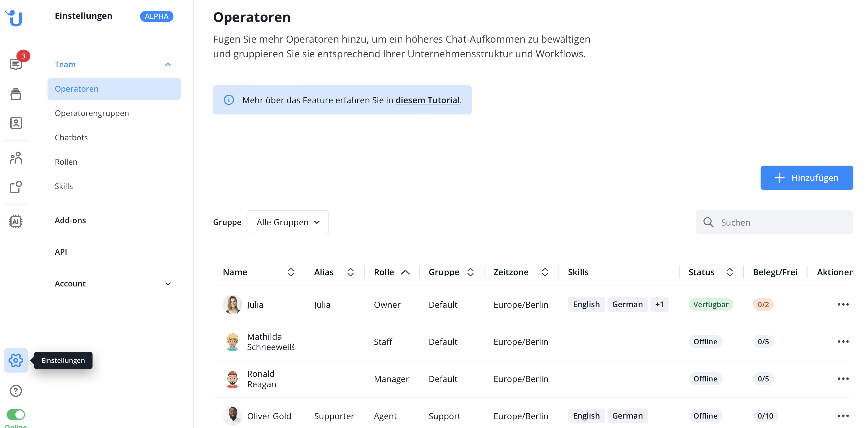Open the Alle Gruppen dropdown
Viewport: 868px width, 428px height.
(x=287, y=222)
